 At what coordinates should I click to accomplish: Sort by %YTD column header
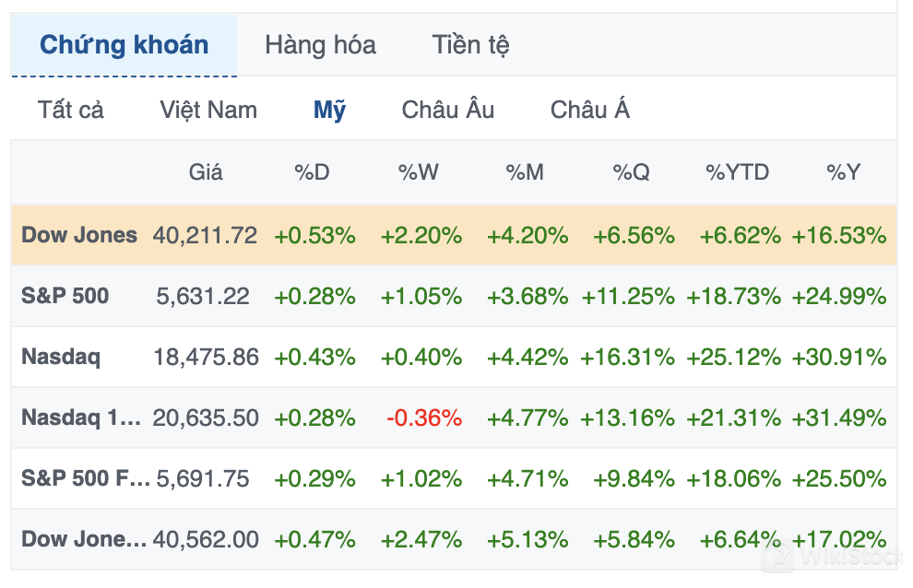737,172
